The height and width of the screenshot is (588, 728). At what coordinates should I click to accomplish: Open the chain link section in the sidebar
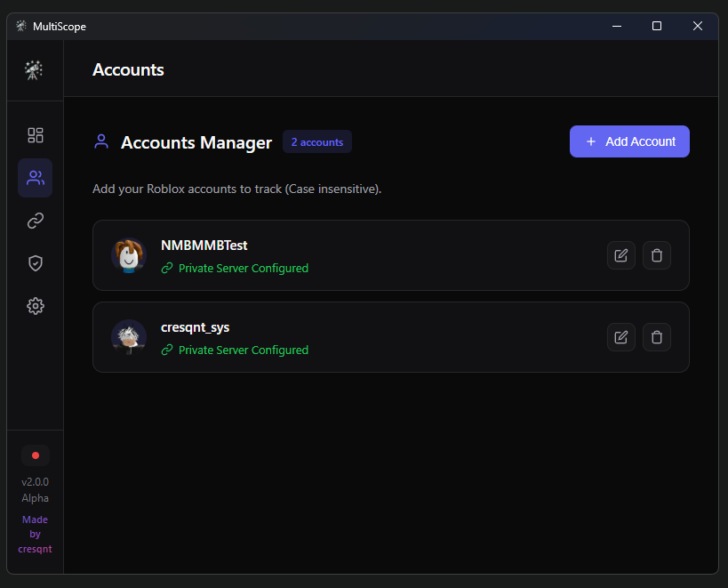(35, 221)
